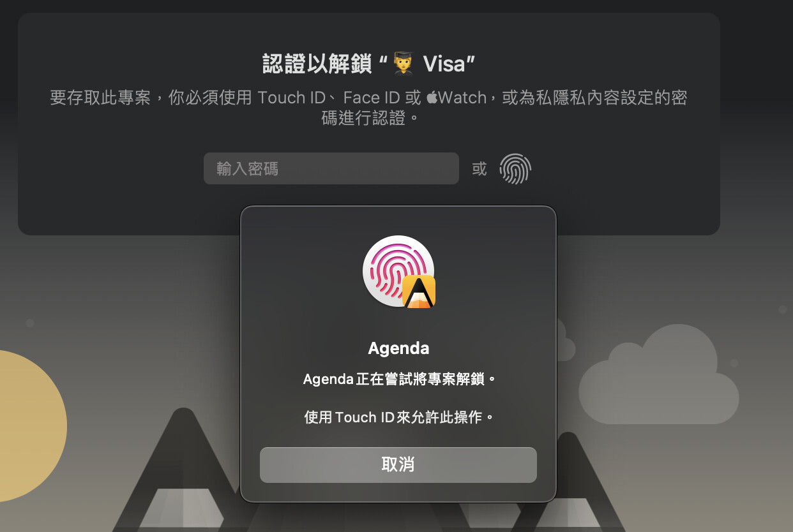Screen dimensions: 793x532
Task: Click the 或 label beside the password field
Action: [x=480, y=169]
